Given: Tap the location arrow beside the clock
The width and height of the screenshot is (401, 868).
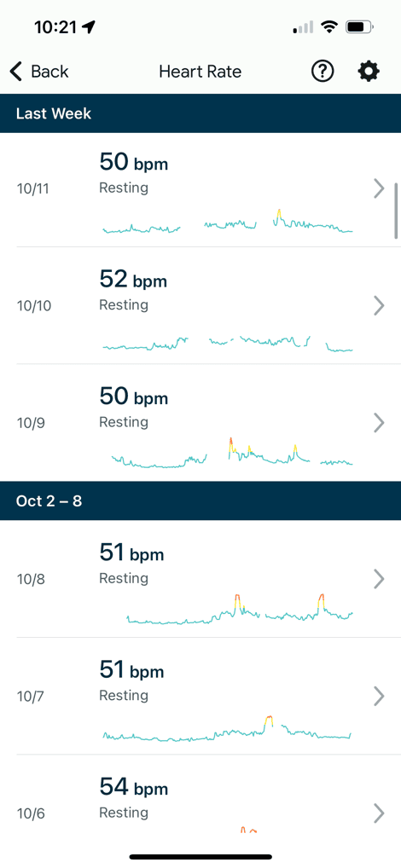Looking at the screenshot, I should tap(88, 26).
